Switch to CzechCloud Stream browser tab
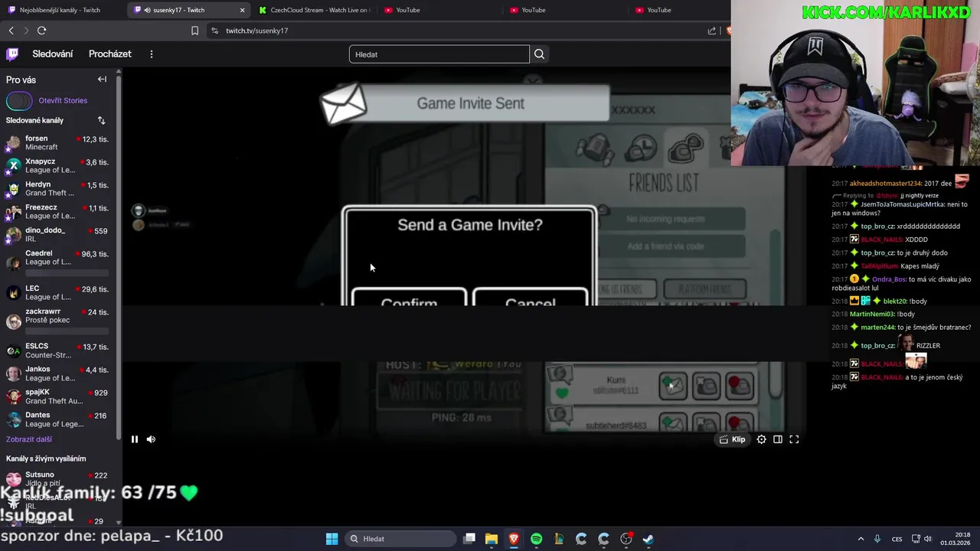The image size is (980, 551). 314,10
